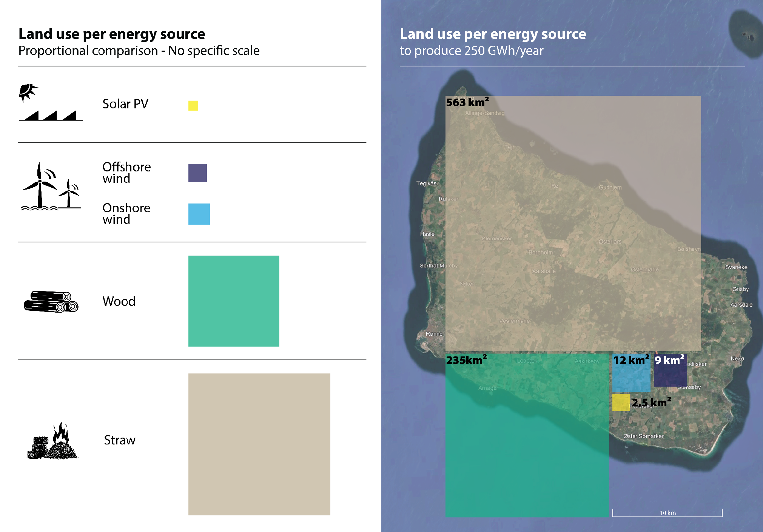Select the 'Aakirkeby' place name
This screenshot has width=763, height=532.
pos(587,361)
